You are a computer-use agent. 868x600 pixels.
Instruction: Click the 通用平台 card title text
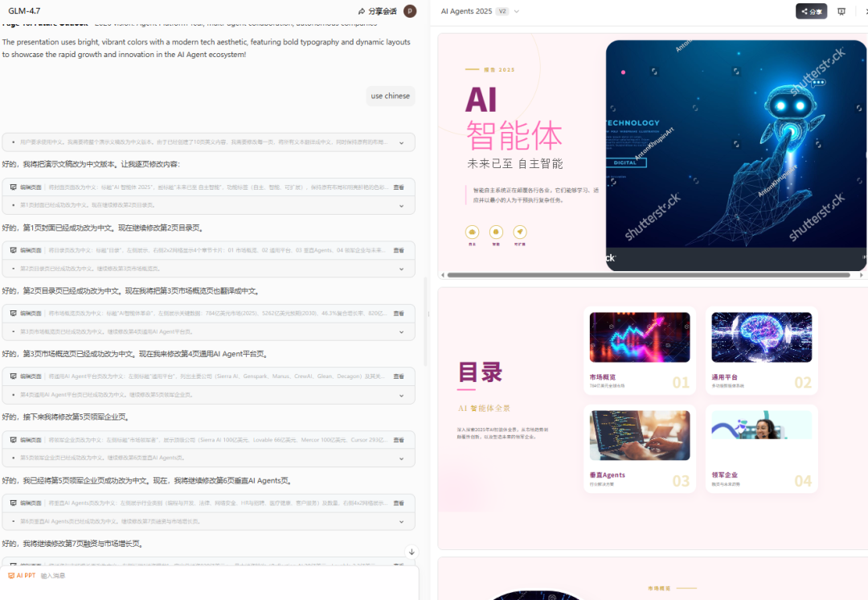coord(725,377)
